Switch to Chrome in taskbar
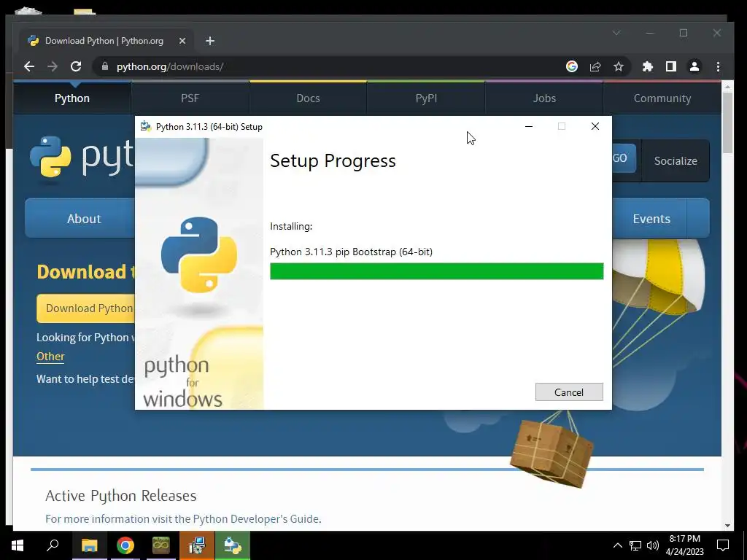The width and height of the screenshot is (747, 560). coord(125,545)
